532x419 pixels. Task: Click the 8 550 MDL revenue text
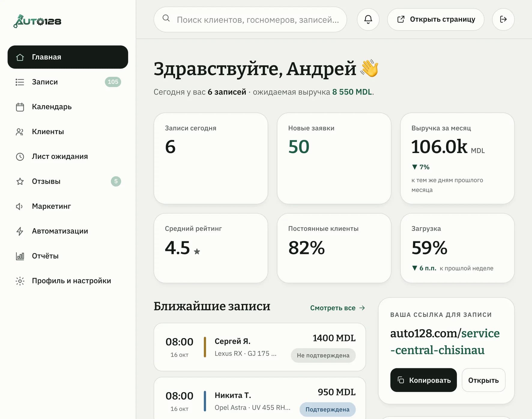click(352, 92)
